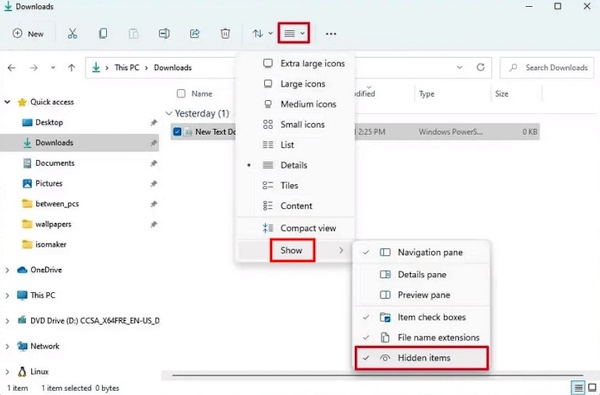Expand the DVD Drive (D:) node
Image resolution: width=600 pixels, height=395 pixels.
[7, 321]
